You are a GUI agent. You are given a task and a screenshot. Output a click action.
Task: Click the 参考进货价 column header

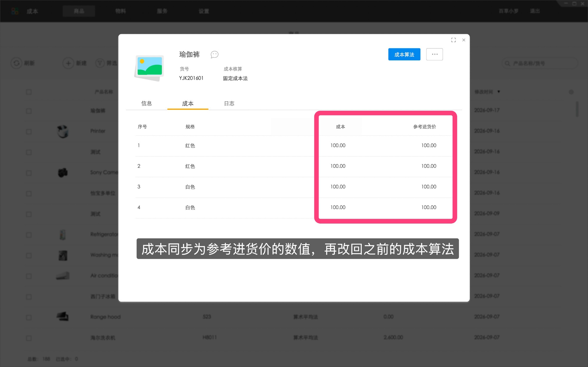coord(424,127)
